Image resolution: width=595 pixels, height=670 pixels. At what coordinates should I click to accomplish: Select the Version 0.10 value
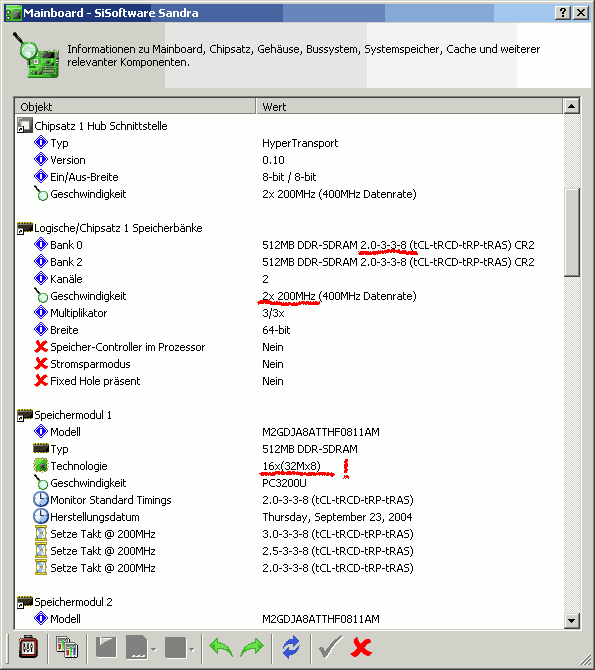[x=273, y=160]
